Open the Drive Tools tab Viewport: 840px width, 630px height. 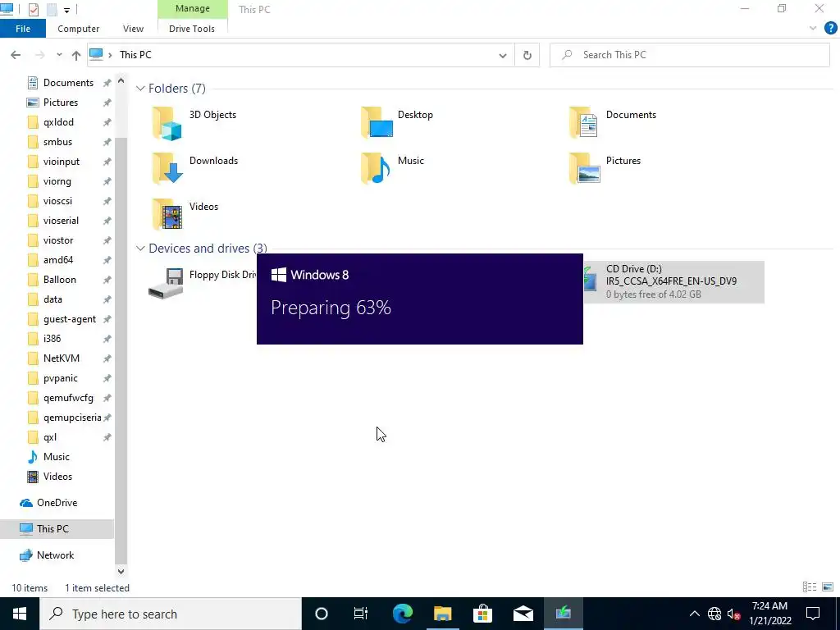pos(192,29)
